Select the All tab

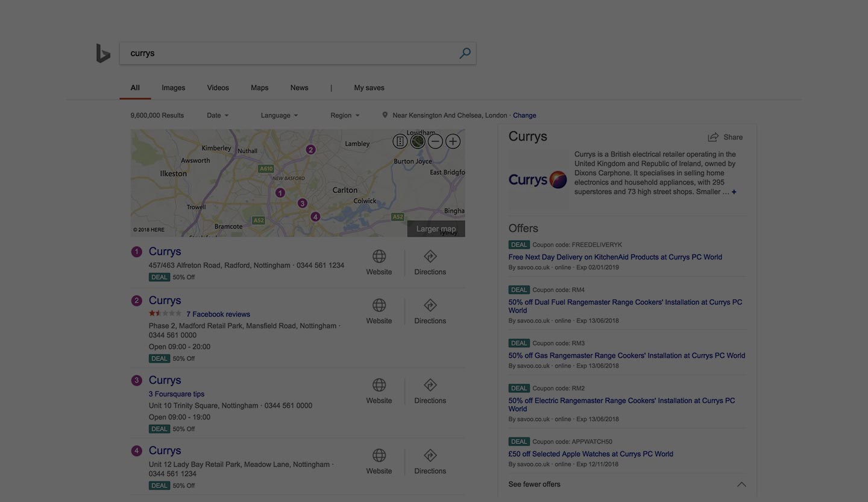135,87
